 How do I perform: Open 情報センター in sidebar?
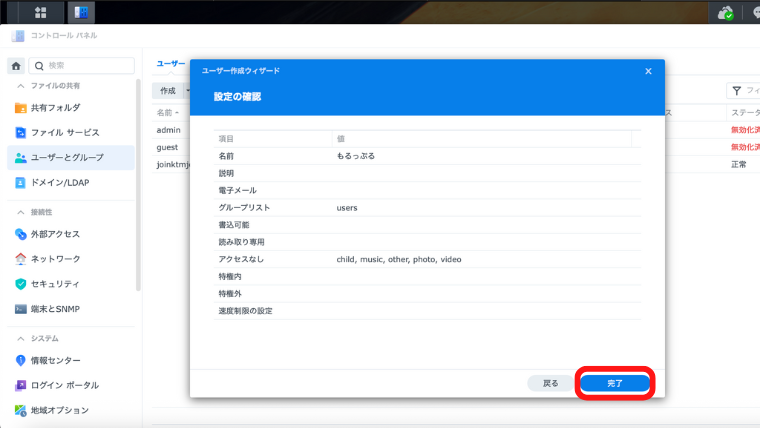pos(55,360)
